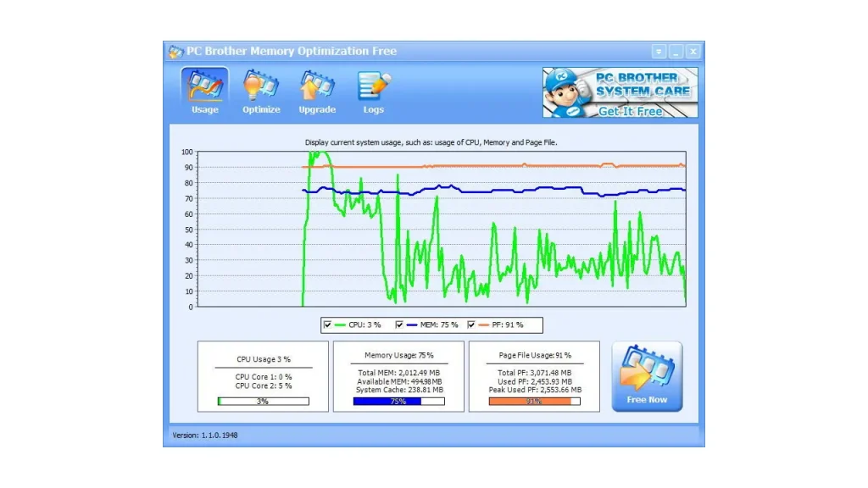Viewport: 868px width, 488px height.
Task: Click the blue MEM legend color line
Action: pyautogui.click(x=412, y=324)
